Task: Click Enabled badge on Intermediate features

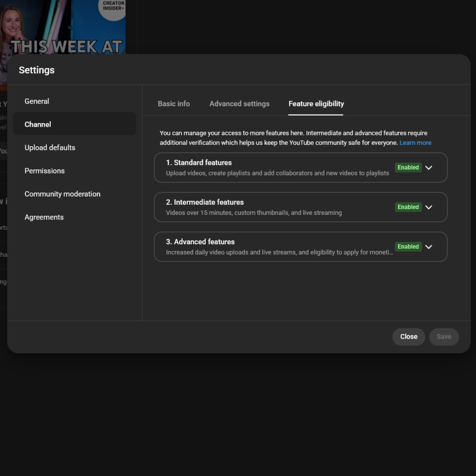Action: (408, 207)
